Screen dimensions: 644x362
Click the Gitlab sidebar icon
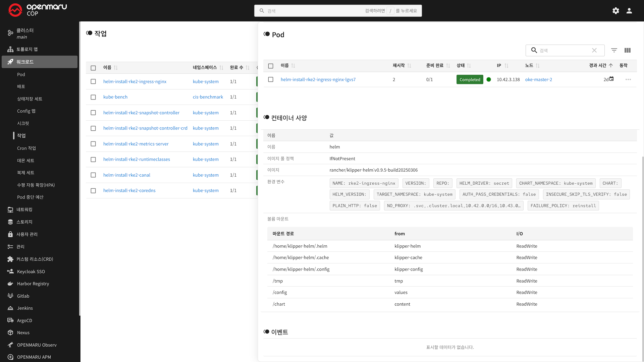[x=10, y=296]
